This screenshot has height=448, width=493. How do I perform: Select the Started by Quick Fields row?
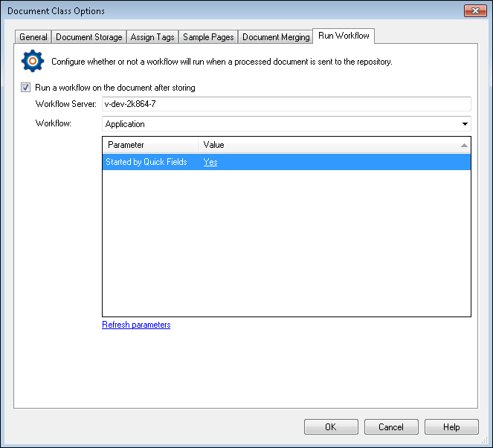click(x=286, y=162)
